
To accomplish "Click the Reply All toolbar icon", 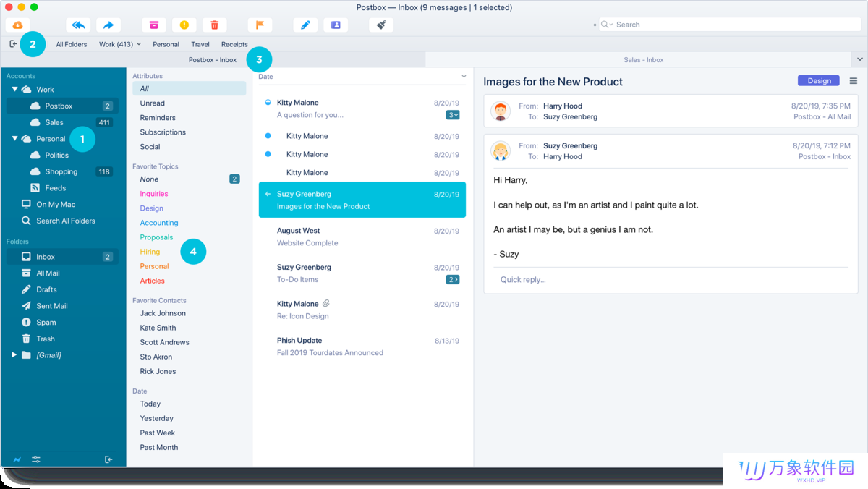I will 78,25.
